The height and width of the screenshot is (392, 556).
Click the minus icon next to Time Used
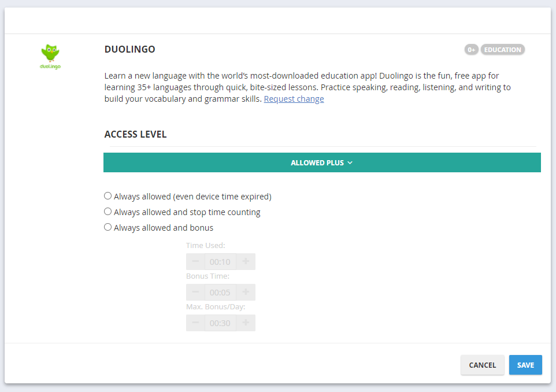195,261
